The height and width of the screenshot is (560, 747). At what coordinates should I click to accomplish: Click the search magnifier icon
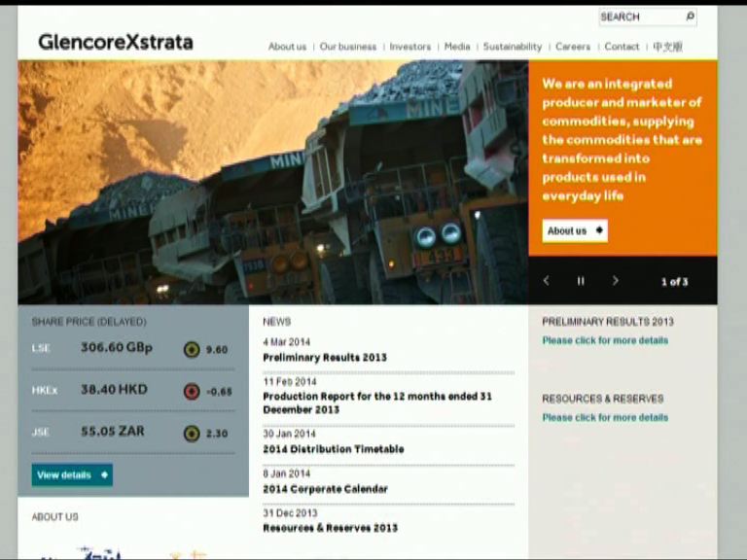click(690, 17)
